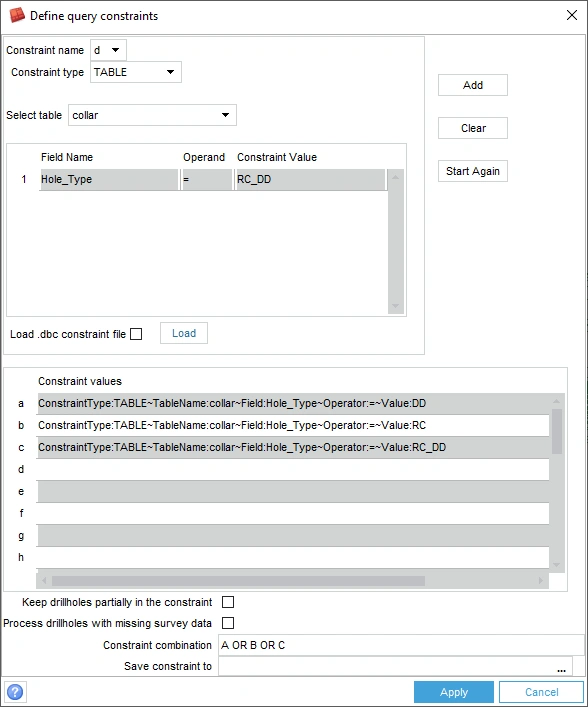
Task: Click the constraint values scroll left arrow
Action: (x=44, y=581)
